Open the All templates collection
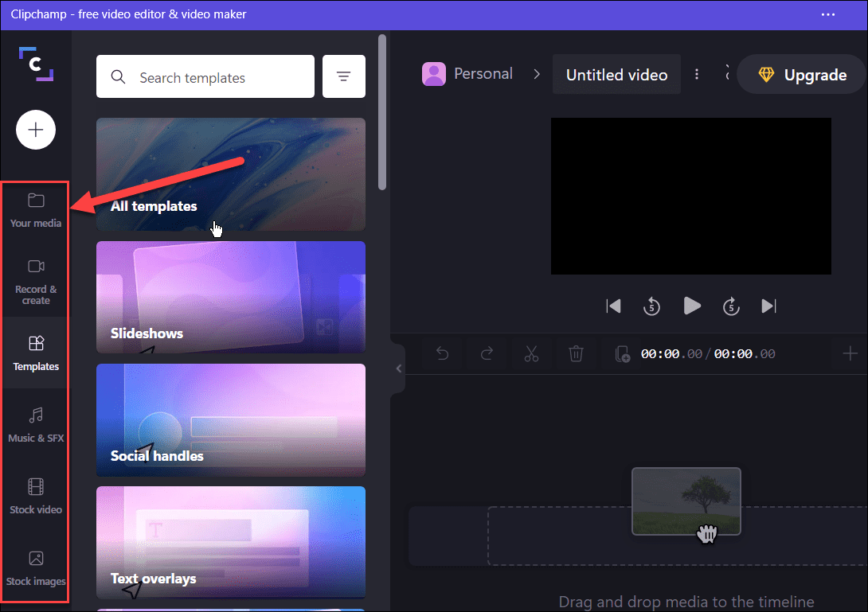The height and width of the screenshot is (612, 868). pyautogui.click(x=230, y=174)
